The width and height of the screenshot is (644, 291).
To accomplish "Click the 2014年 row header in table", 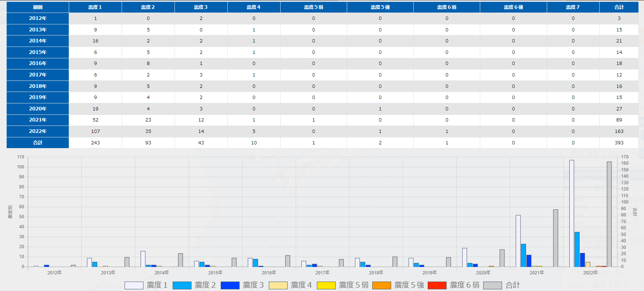I will 38,41.
